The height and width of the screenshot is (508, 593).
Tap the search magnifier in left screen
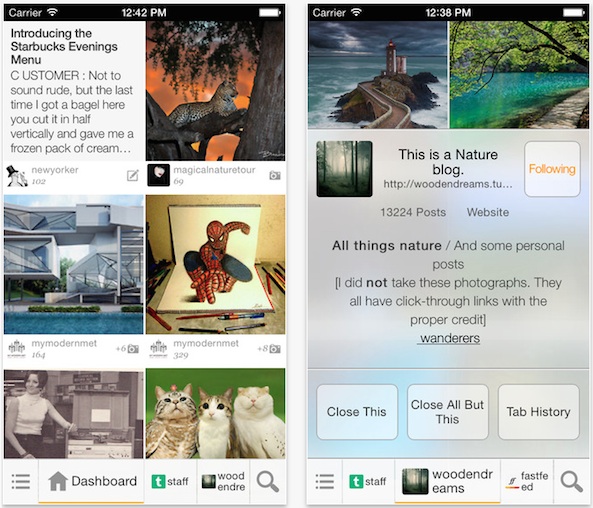click(x=268, y=481)
